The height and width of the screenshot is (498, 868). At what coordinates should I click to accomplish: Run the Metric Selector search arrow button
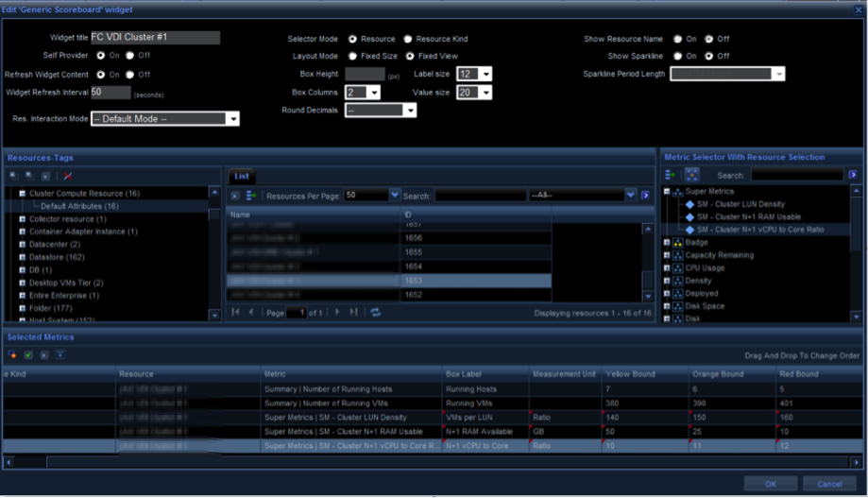(x=853, y=176)
